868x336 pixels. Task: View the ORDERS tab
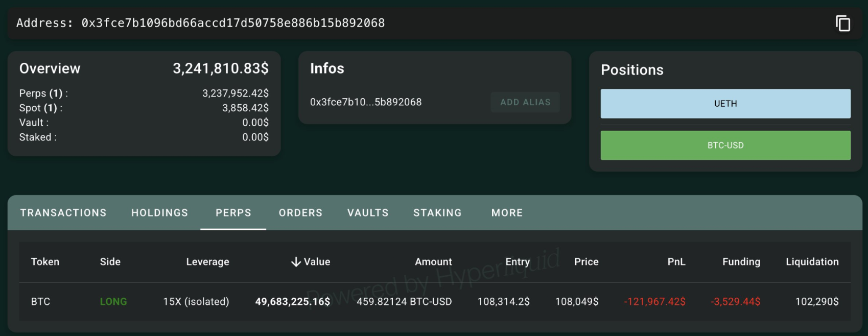click(300, 212)
